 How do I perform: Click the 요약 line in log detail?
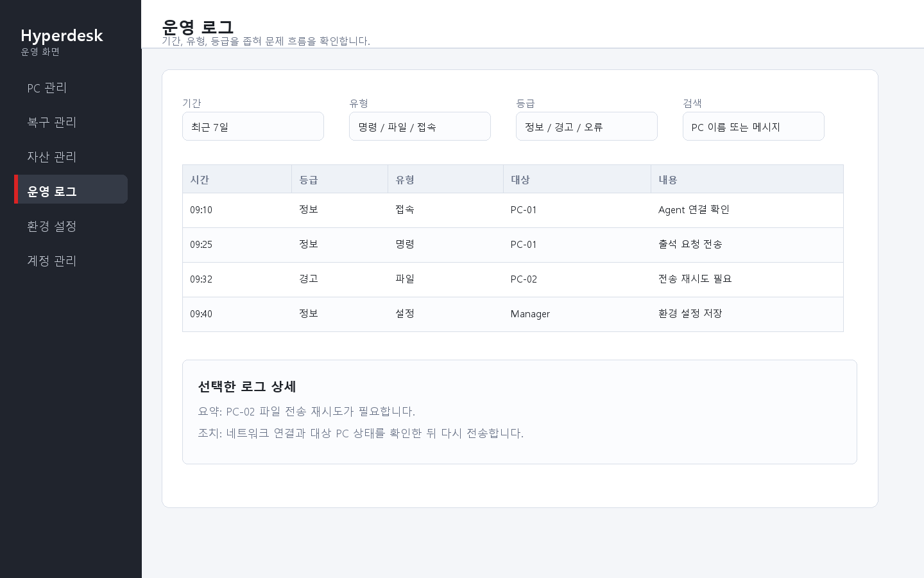[307, 412]
